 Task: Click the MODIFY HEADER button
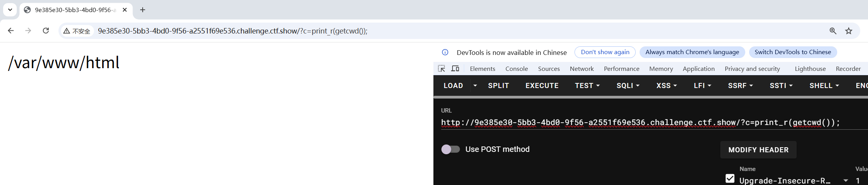[x=758, y=150]
